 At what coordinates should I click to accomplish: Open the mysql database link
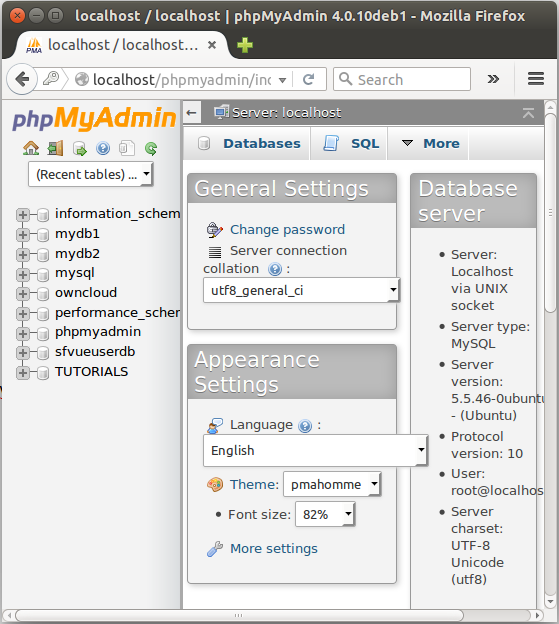pos(75,273)
